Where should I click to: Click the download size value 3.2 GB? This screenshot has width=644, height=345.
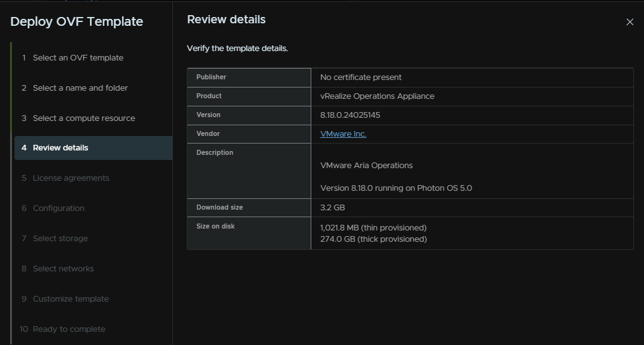point(332,208)
